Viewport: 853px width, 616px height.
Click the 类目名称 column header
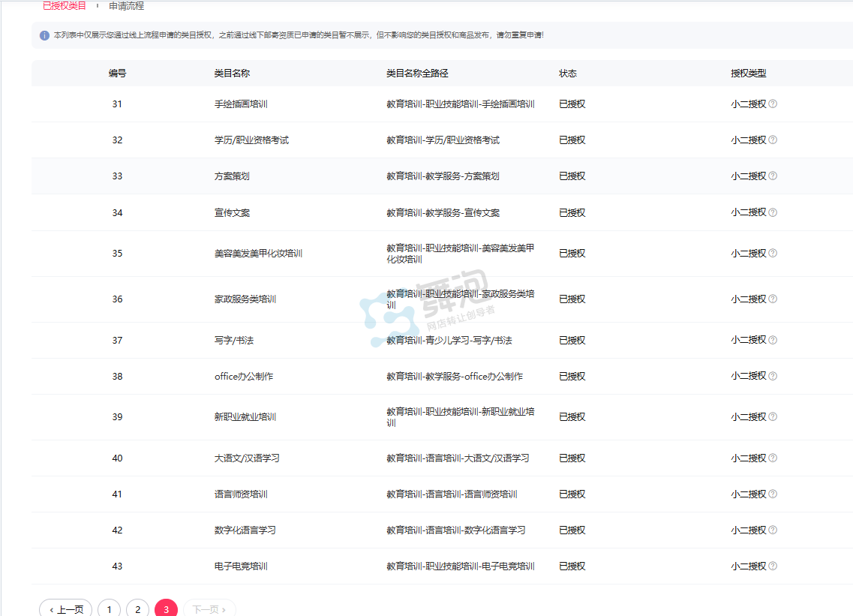tap(233, 74)
